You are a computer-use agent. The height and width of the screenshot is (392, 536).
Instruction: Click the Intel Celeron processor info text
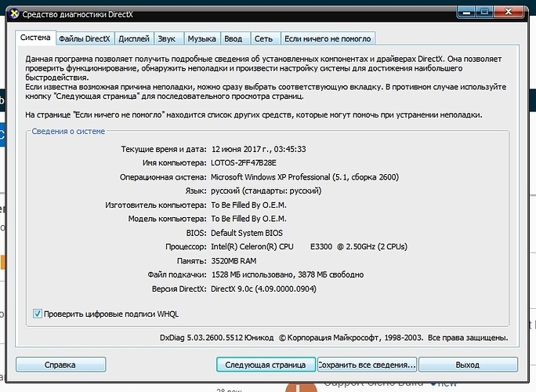click(x=309, y=246)
